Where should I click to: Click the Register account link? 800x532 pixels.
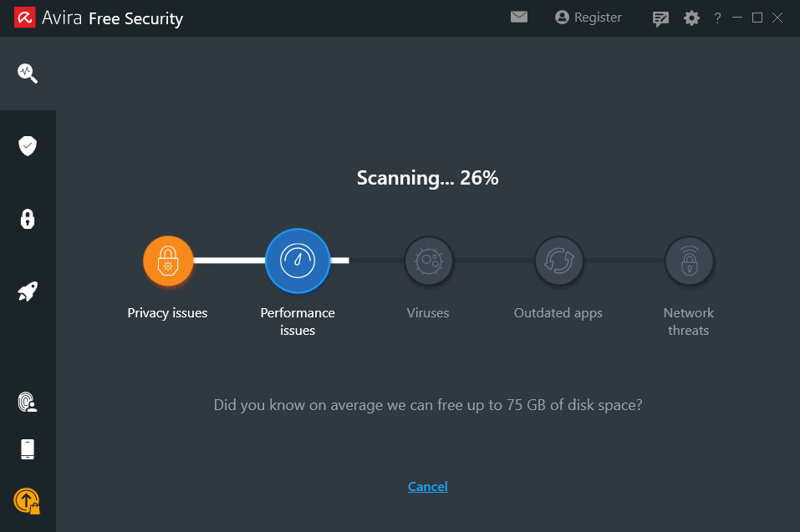pos(589,18)
